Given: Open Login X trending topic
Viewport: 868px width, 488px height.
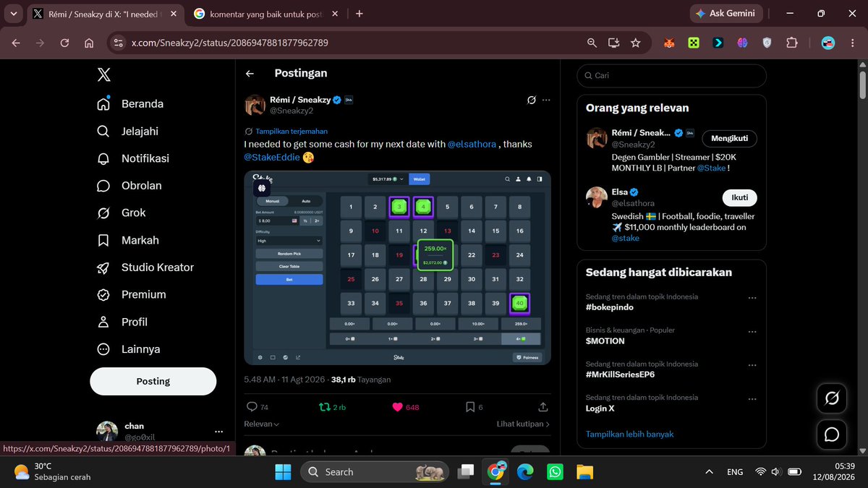Looking at the screenshot, I should click(x=600, y=408).
